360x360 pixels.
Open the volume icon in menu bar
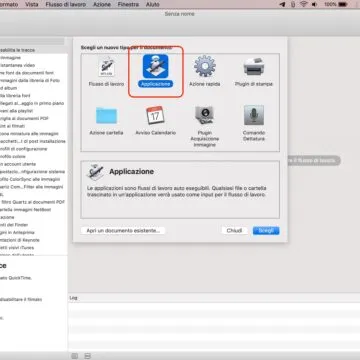tap(314, 4)
